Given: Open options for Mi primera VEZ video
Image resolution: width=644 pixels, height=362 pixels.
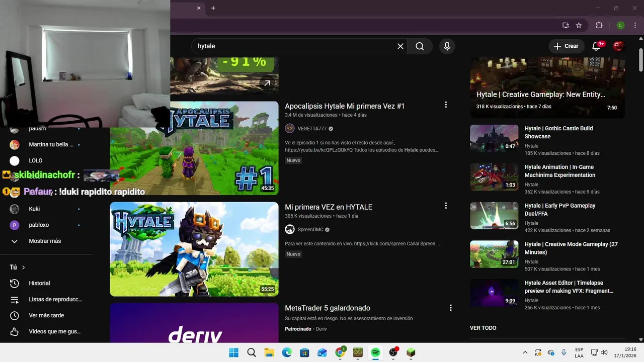Looking at the screenshot, I should pyautogui.click(x=445, y=206).
